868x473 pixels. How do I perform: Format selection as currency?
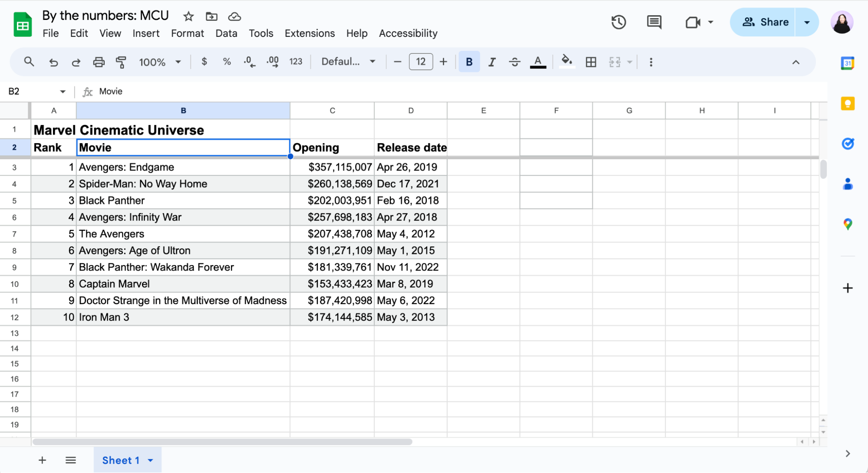click(x=204, y=62)
